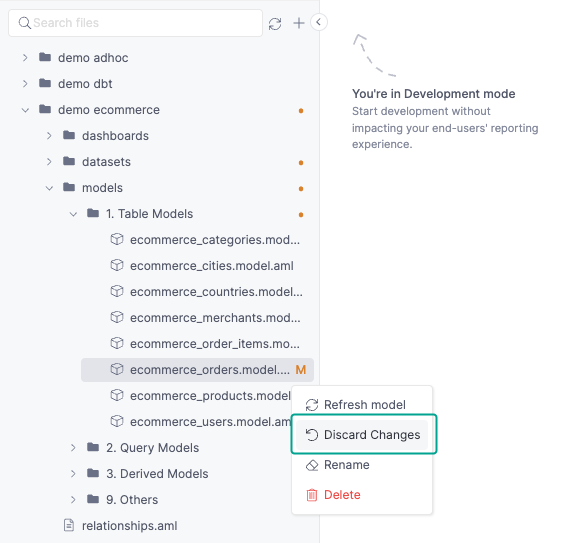Click the magnifier icon in search box
Screen dimensions: 574x543
(25, 23)
